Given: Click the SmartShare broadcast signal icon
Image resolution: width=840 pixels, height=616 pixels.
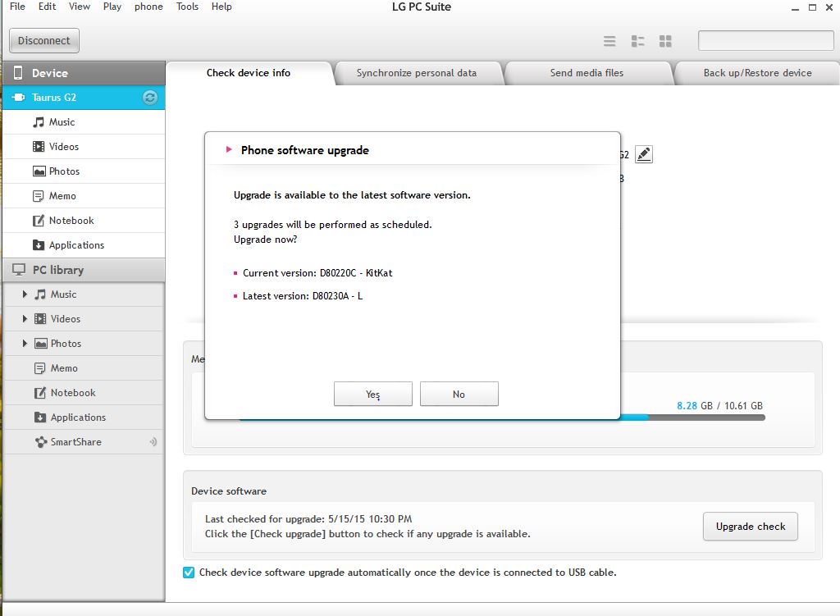Looking at the screenshot, I should pyautogui.click(x=153, y=442).
